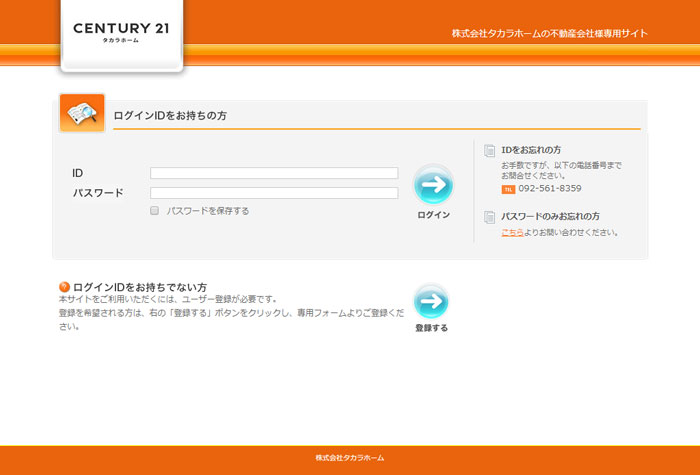Click the Century 21 タカラホーム logo
Viewport: 700px width, 475px height.
pos(121,33)
